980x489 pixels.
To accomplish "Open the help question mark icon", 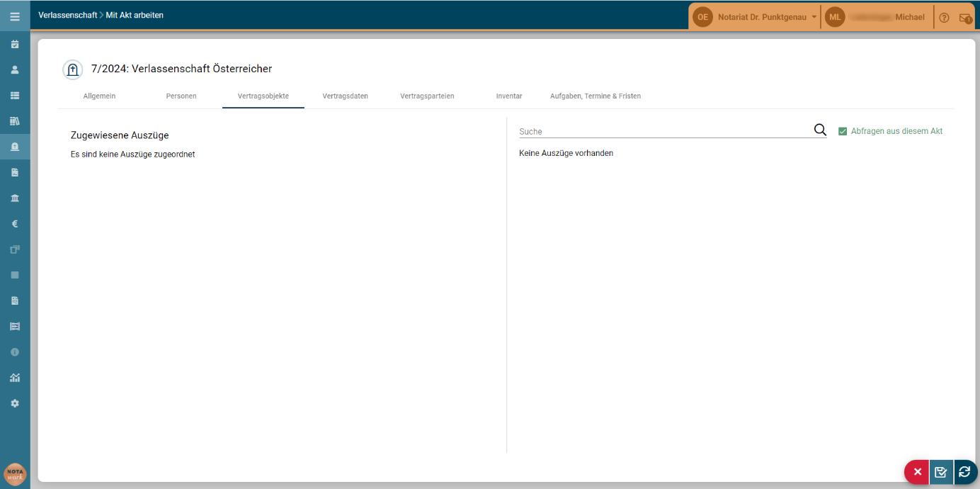I will (x=944, y=18).
